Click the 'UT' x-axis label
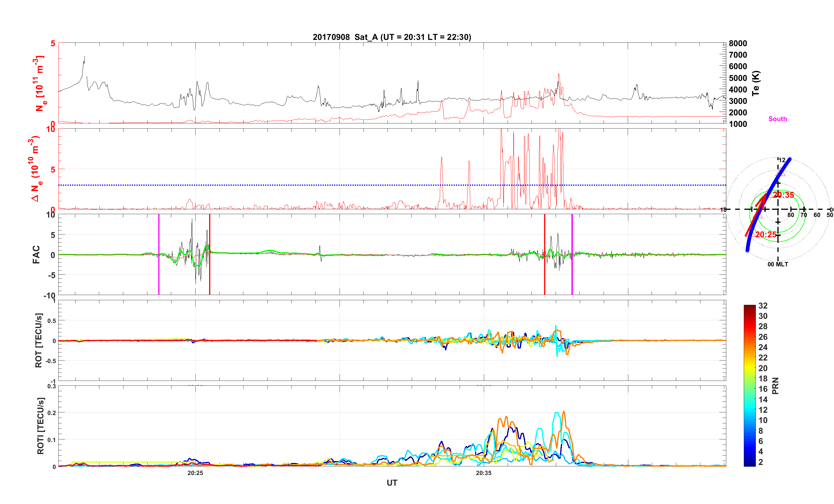The height and width of the screenshot is (504, 834). coord(392,483)
